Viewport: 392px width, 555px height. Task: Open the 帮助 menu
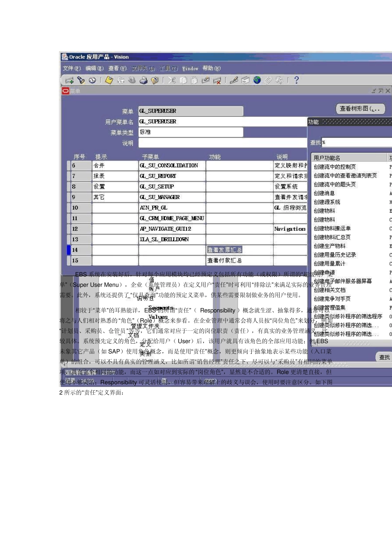coord(212,69)
